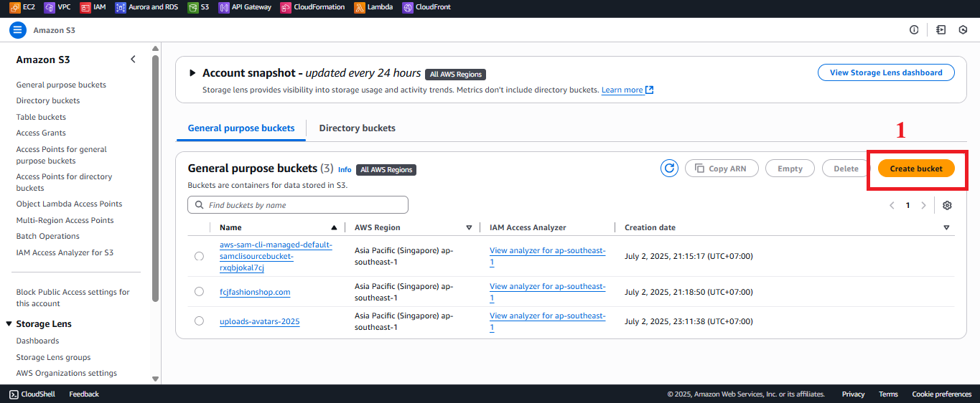Image resolution: width=980 pixels, height=403 pixels.
Task: Open Access Grants in the sidebar
Action: click(41, 133)
